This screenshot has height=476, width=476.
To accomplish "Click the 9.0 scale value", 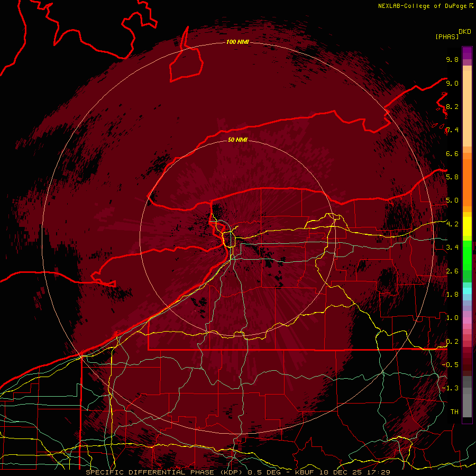I will pyautogui.click(x=452, y=83).
